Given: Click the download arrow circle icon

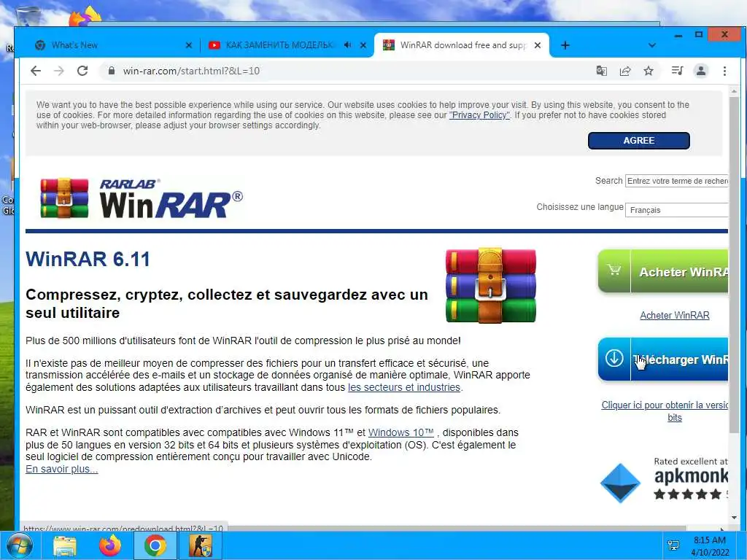Looking at the screenshot, I should point(614,358).
